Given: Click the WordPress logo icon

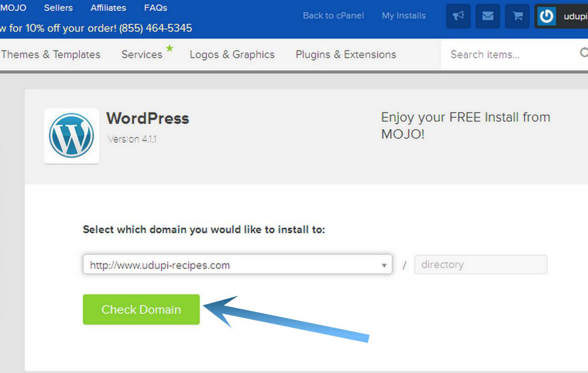Looking at the screenshot, I should coord(72,135).
